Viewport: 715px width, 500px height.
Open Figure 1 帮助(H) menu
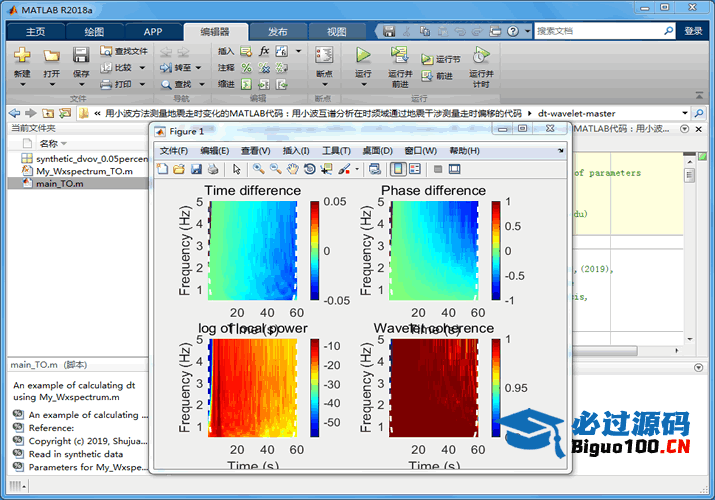click(x=464, y=151)
